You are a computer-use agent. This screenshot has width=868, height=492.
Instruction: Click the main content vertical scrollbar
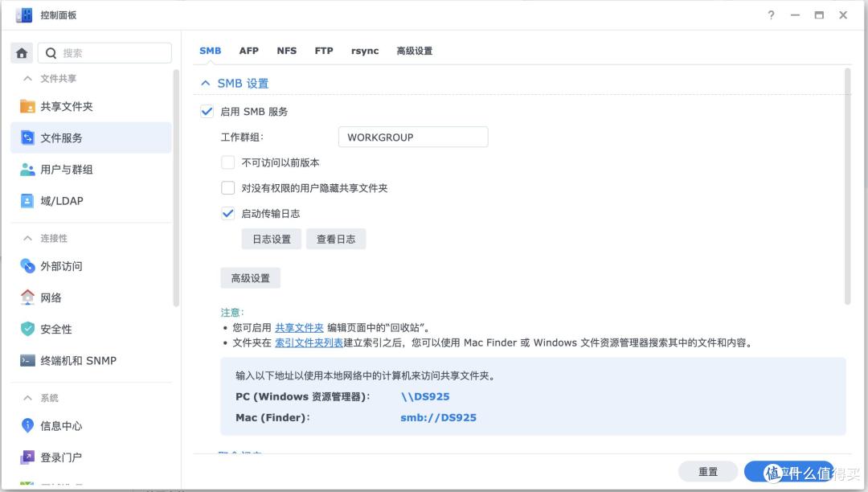point(847,186)
